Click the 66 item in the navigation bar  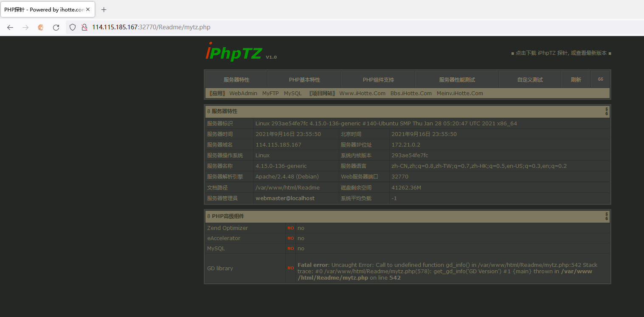600,79
